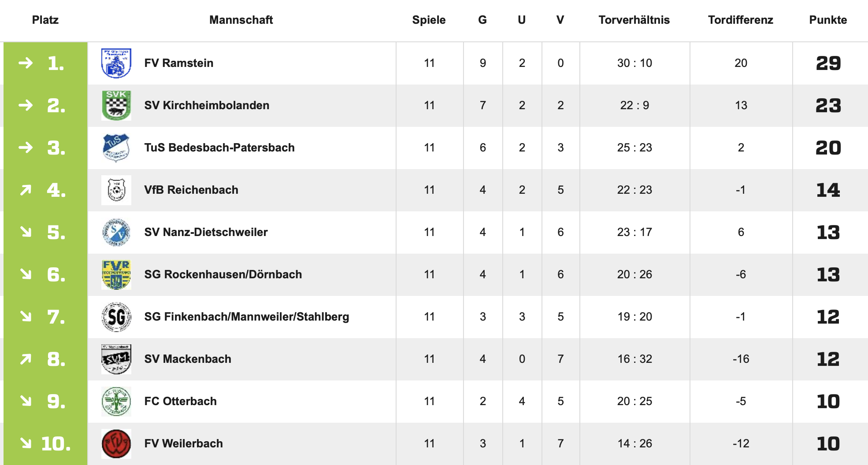Click the SV Mackenbach club crest
The image size is (868, 465).
(116, 359)
